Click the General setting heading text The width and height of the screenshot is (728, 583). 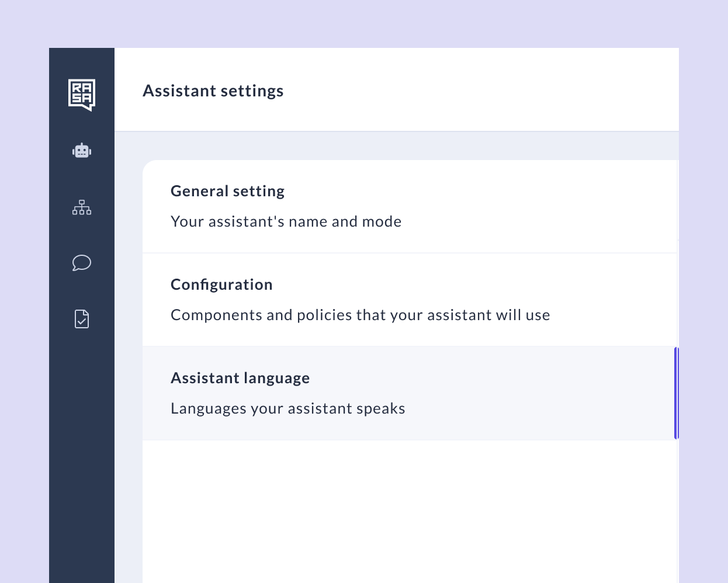coord(227,190)
